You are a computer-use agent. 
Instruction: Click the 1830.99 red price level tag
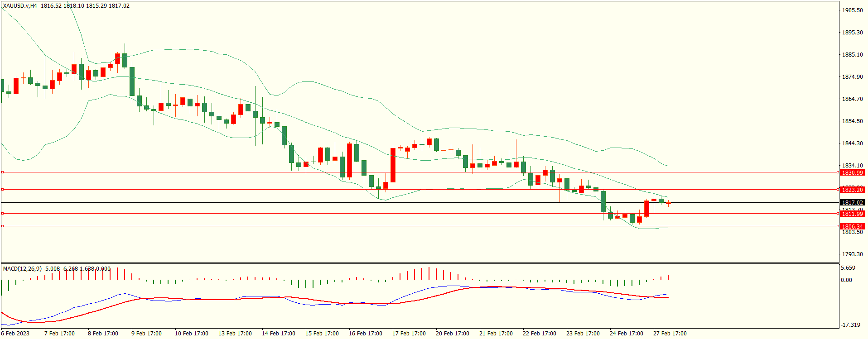pos(852,172)
